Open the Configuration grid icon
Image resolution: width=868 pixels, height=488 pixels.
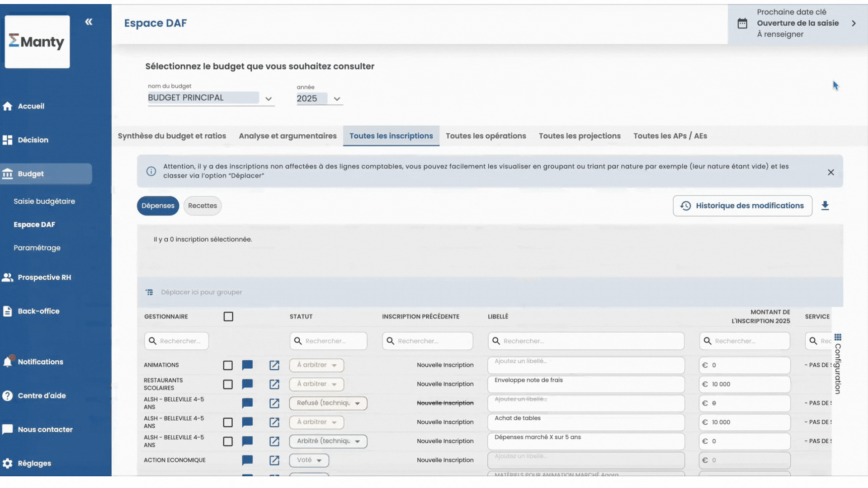pyautogui.click(x=838, y=337)
